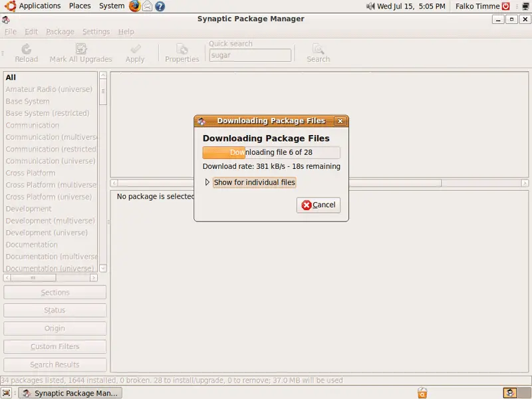Click the Quick search input field
This screenshot has height=399, width=532.
pyautogui.click(x=249, y=55)
